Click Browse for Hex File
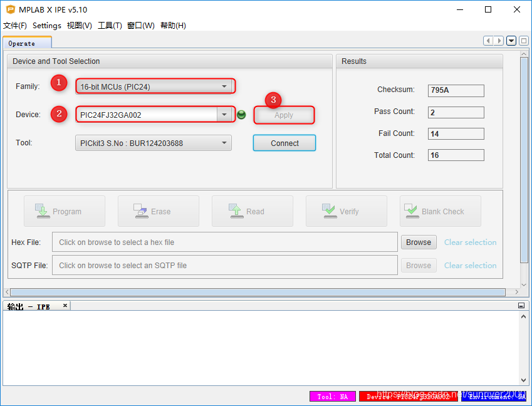532x406 pixels. point(419,242)
